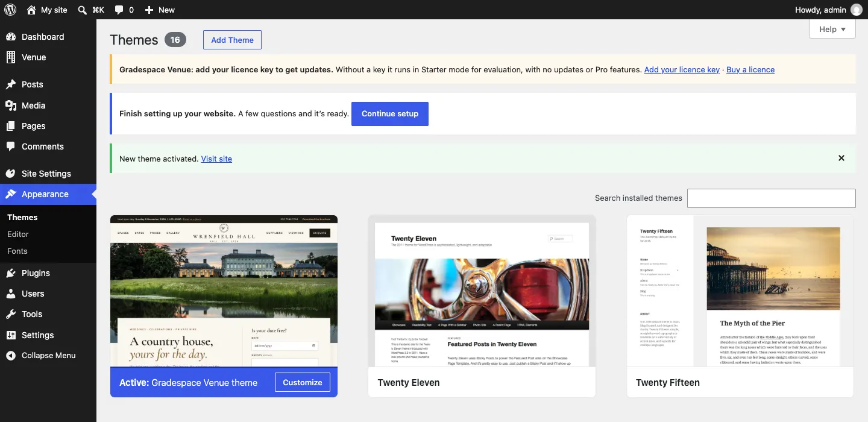Open the Venue menu item
Viewport: 868px width, 422px height.
pos(48,57)
